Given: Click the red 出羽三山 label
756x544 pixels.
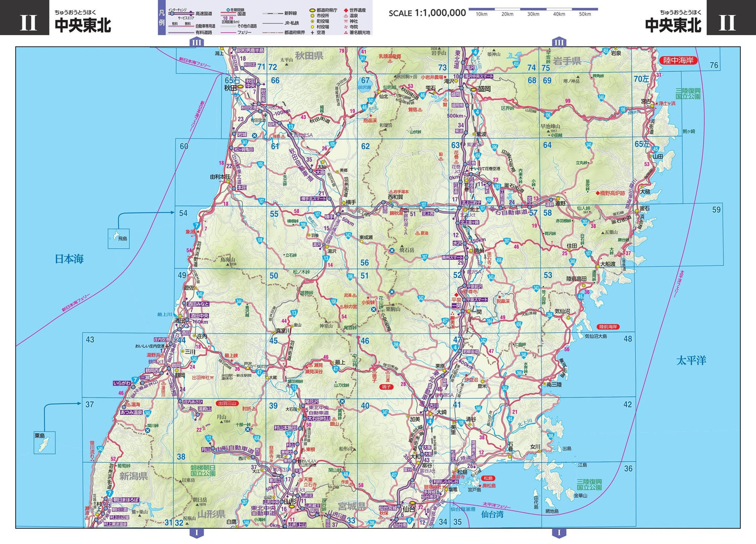Looking at the screenshot, I should 227,403.
